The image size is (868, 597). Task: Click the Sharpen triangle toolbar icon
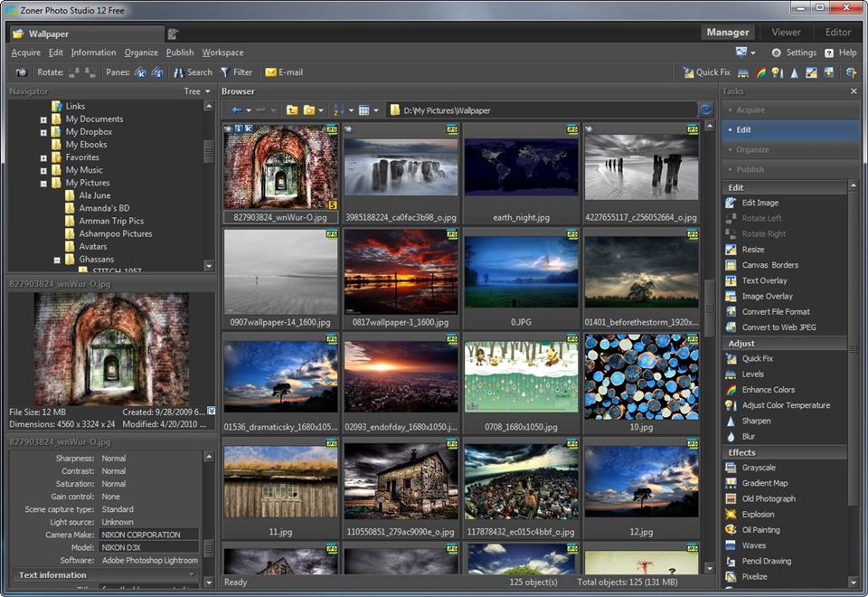point(794,72)
